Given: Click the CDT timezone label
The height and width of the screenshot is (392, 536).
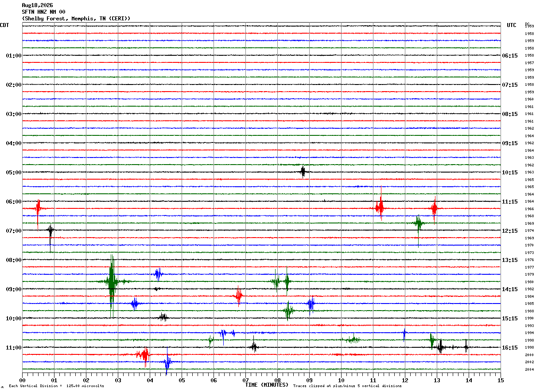Looking at the screenshot, I should [x=4, y=25].
